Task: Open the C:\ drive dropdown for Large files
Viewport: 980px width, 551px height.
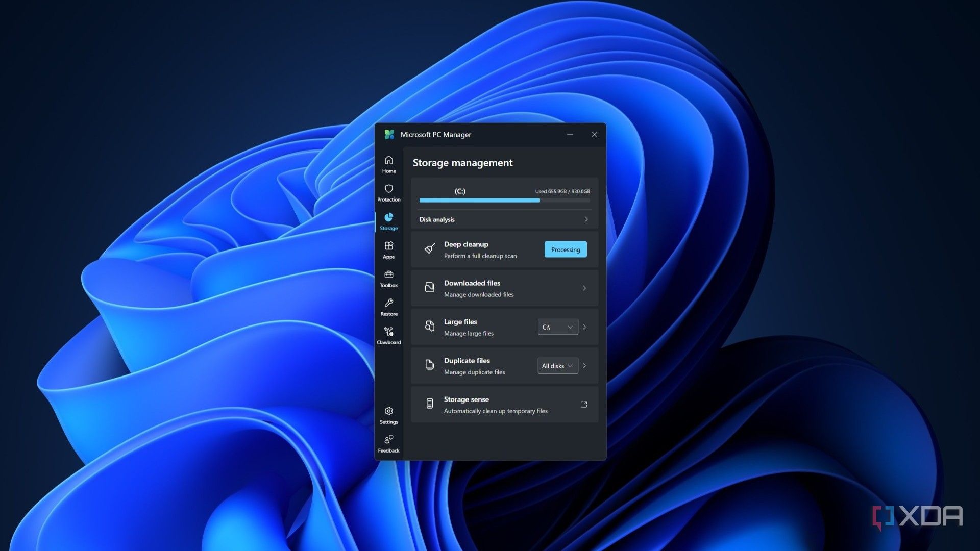Action: 558,327
